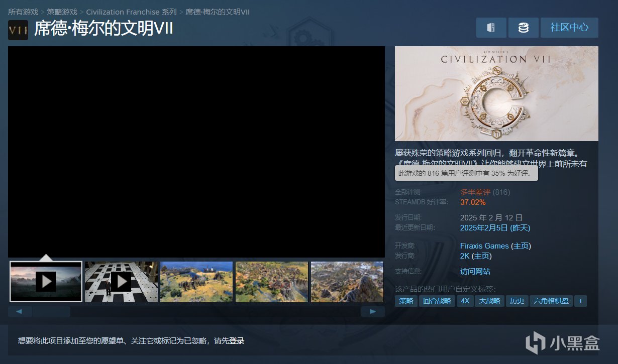Select the fourth screenshot thumbnail of city

coord(272,282)
